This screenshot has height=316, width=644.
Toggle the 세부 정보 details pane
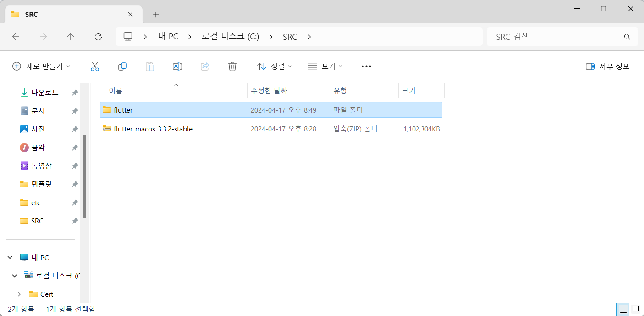(x=607, y=66)
